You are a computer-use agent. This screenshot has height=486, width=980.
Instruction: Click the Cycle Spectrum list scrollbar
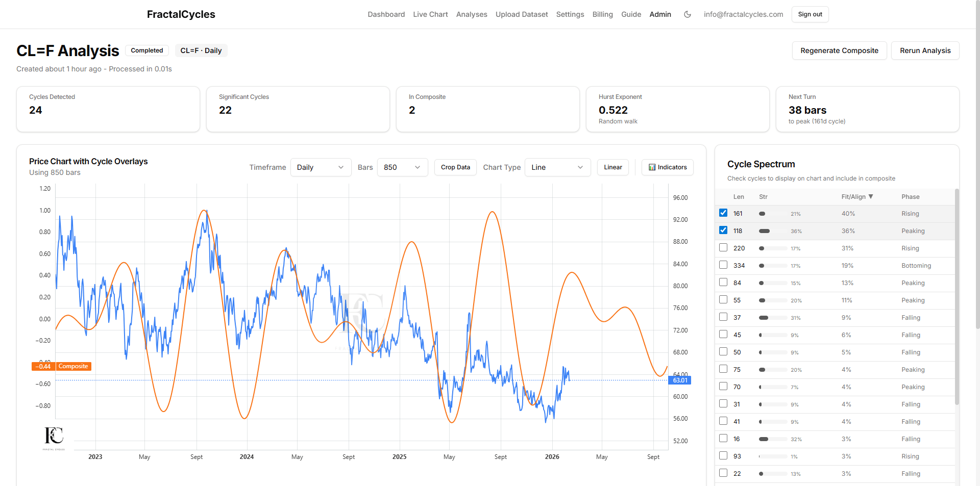tap(957, 297)
